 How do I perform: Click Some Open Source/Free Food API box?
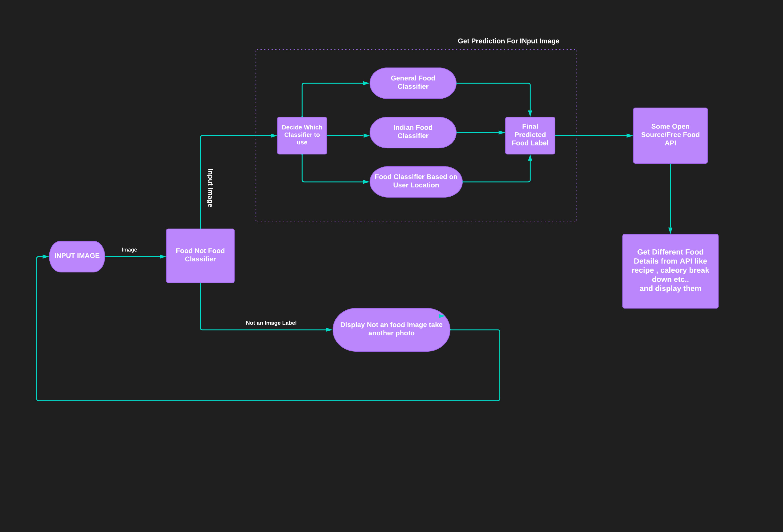coord(670,135)
